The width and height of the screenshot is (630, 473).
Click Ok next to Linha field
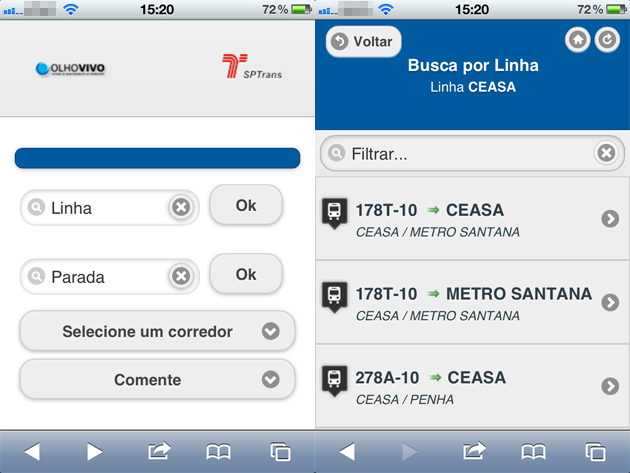coord(246,205)
